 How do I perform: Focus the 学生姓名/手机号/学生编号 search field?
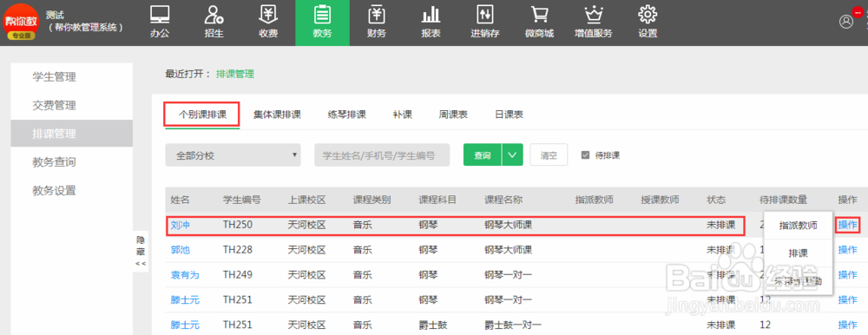coord(382,155)
